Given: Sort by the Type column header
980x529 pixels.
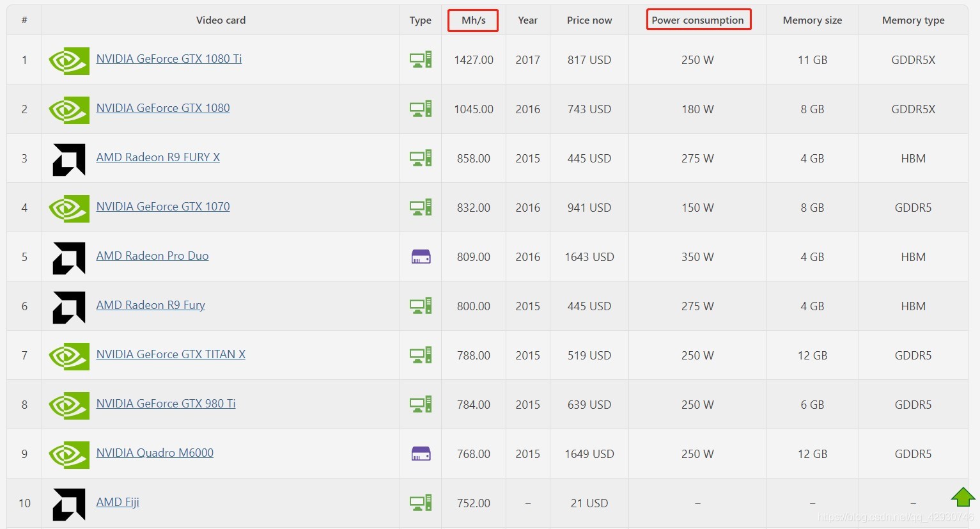Looking at the screenshot, I should point(421,20).
